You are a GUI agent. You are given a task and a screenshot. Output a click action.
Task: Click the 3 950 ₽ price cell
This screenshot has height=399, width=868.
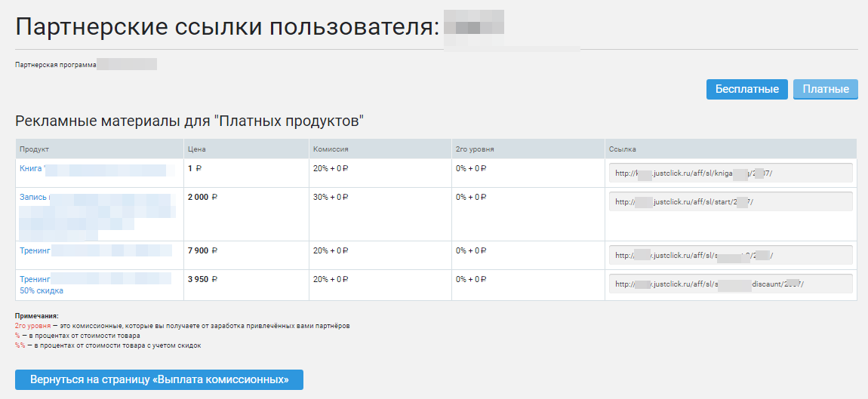[x=202, y=279]
